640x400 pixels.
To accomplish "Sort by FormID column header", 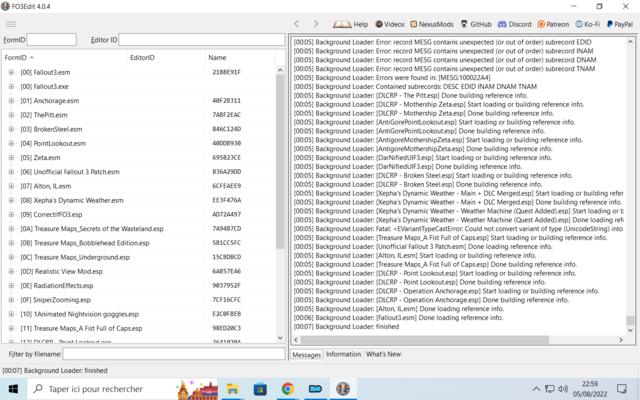I will coord(65,58).
